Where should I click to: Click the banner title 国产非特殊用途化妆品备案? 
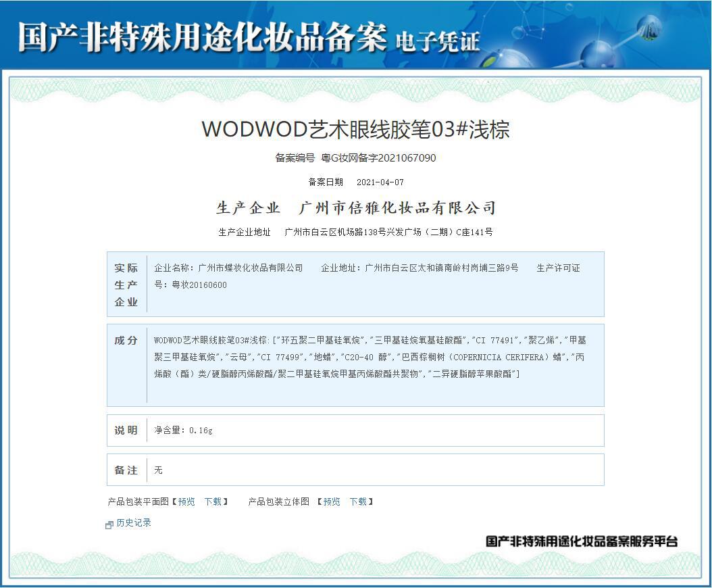pos(203,37)
